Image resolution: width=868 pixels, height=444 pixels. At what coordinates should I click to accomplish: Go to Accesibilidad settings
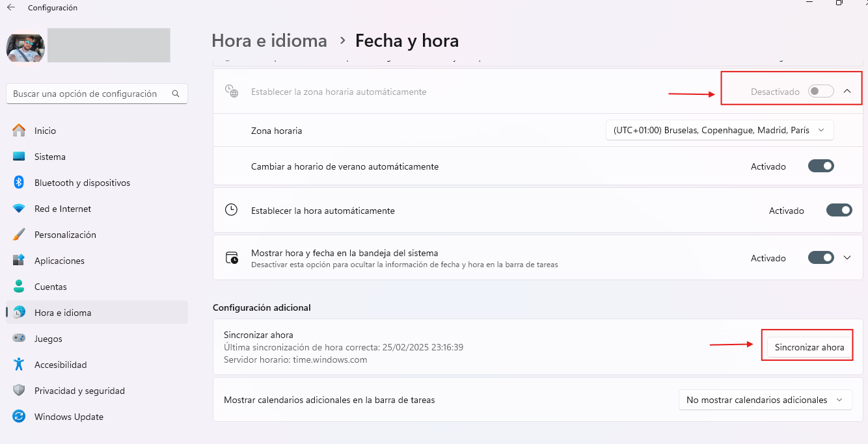[61, 365]
